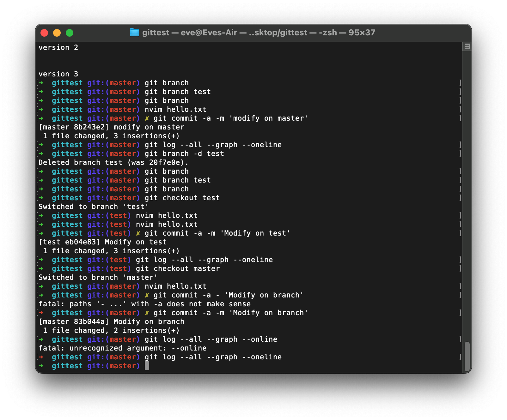Screen dimensions: 507x420
Task: Click 'git commit -a -m 'modify on master'' command
Action: pos(231,118)
